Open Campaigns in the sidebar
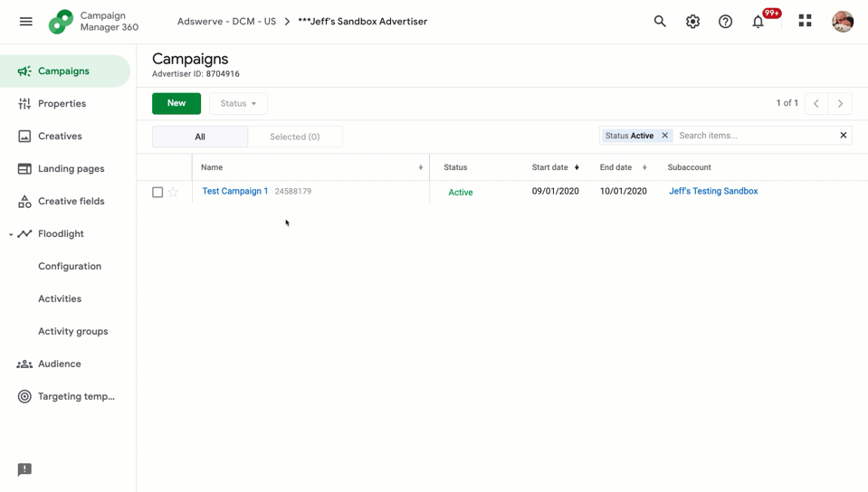Image resolution: width=868 pixels, height=492 pixels. (65, 71)
